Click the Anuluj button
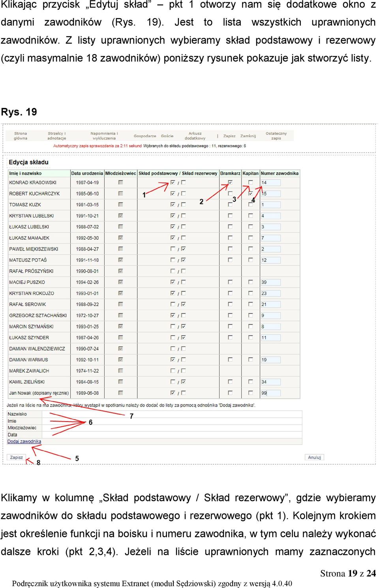The image size is (379, 588). click(314, 457)
